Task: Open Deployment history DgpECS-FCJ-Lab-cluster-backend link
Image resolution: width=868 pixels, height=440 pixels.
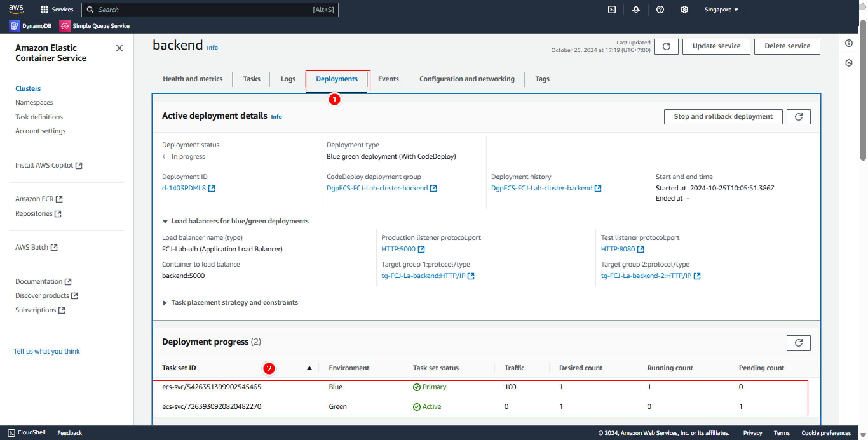Action: [x=546, y=188]
